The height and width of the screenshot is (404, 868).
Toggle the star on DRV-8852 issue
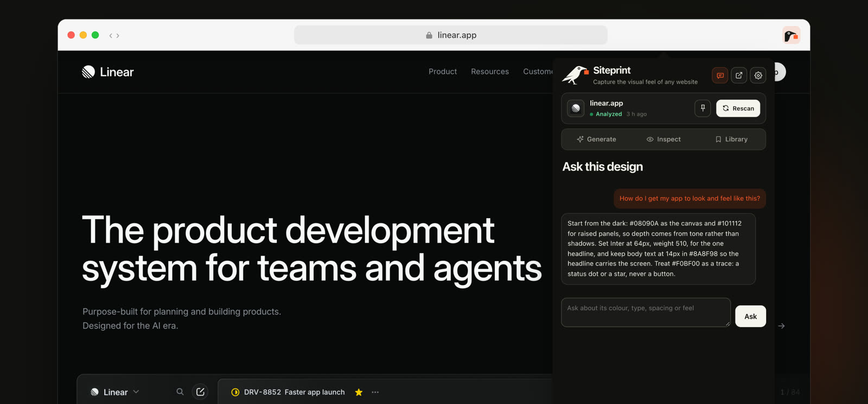(x=359, y=392)
